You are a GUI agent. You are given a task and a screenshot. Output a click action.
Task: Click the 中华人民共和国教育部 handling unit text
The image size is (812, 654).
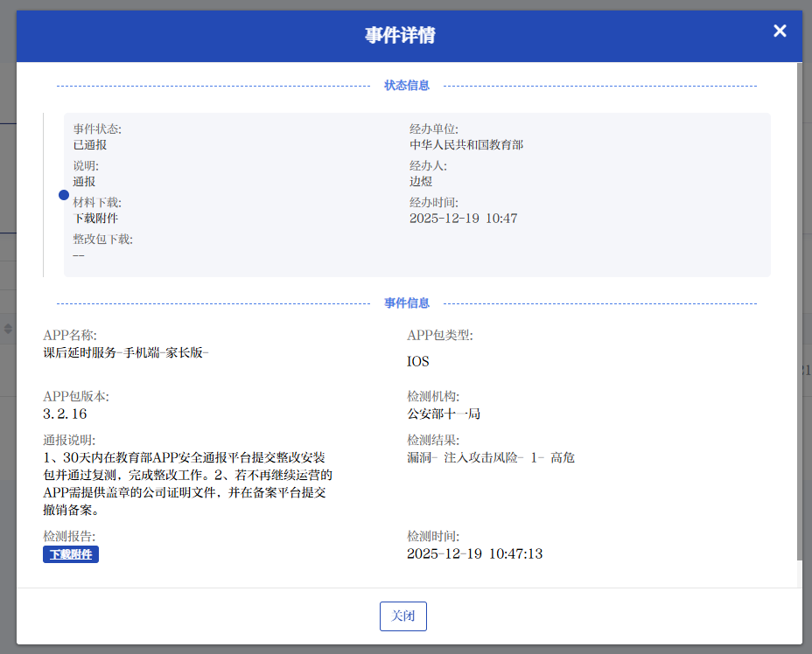click(466, 145)
